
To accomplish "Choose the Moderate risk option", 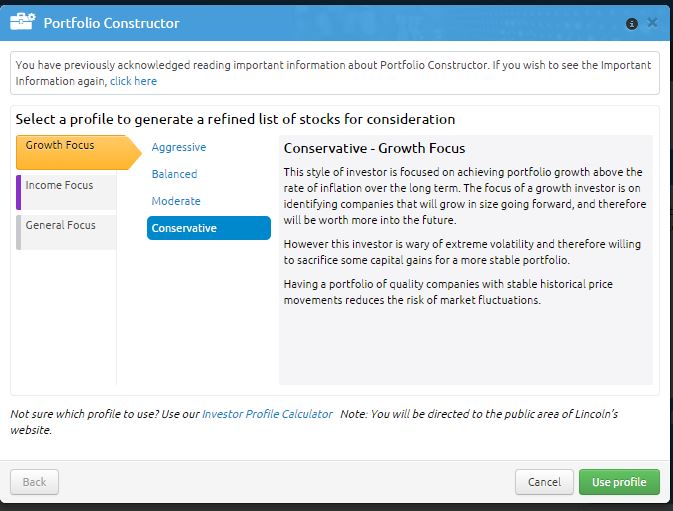I will click(x=176, y=201).
